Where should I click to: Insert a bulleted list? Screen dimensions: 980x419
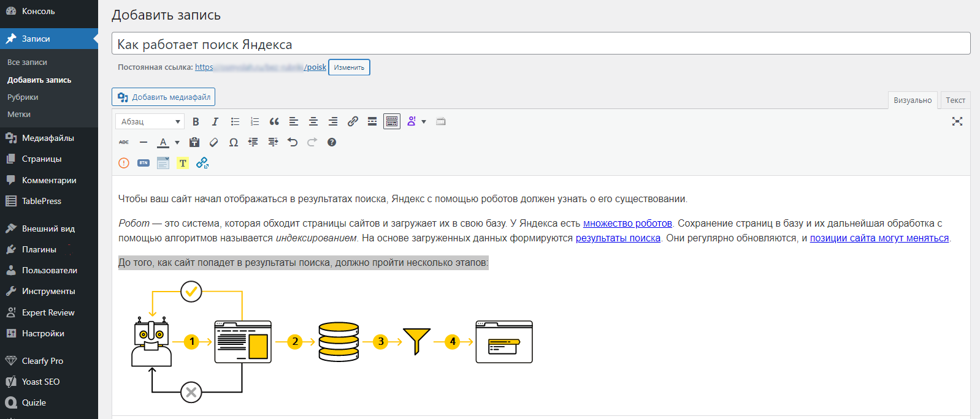[235, 121]
